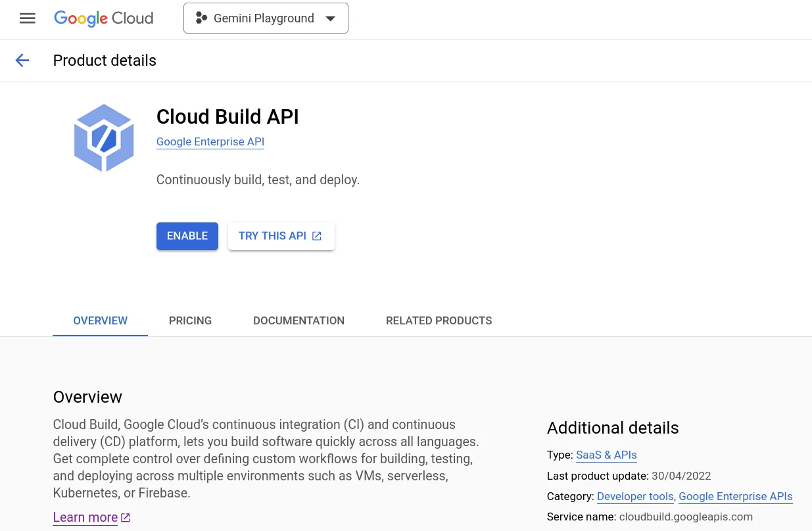
Task: Open the Gemini Playground project selector
Action: tap(266, 18)
